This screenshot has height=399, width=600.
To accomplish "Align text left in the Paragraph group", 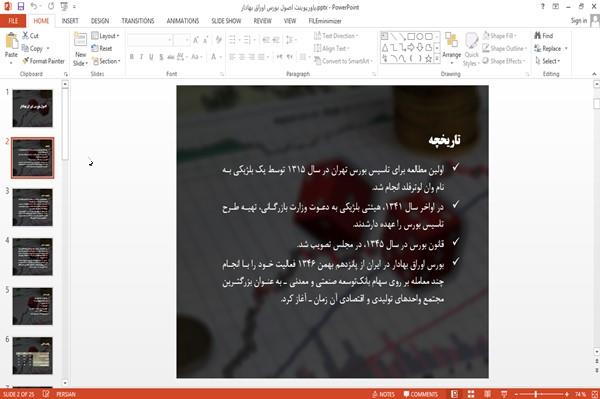I will pos(232,57).
